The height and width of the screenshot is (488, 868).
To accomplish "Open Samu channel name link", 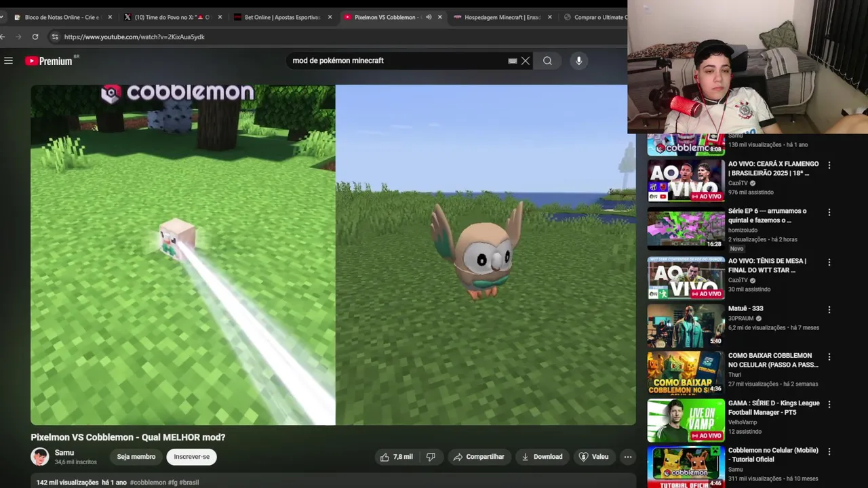I will pyautogui.click(x=64, y=453).
